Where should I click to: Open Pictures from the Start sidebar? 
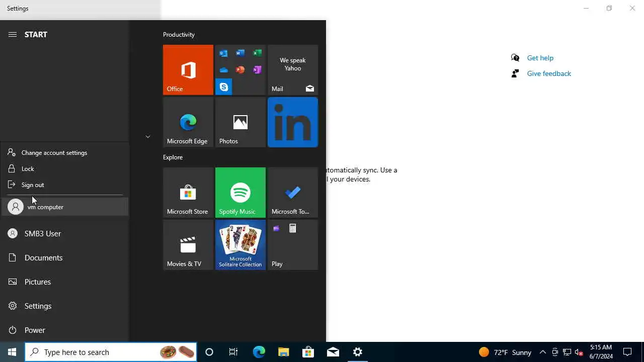point(64,282)
